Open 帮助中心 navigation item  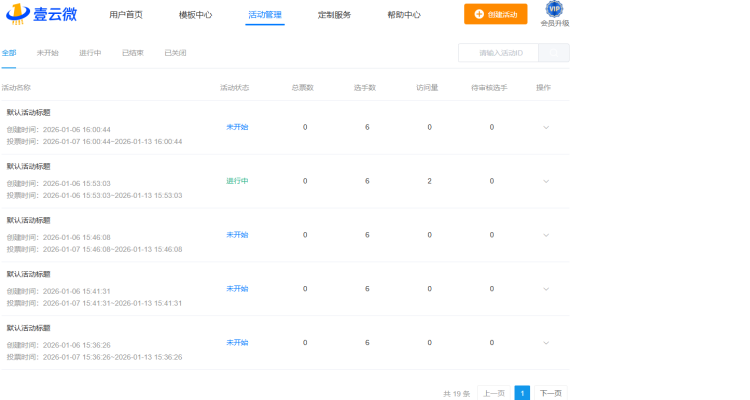(x=404, y=15)
